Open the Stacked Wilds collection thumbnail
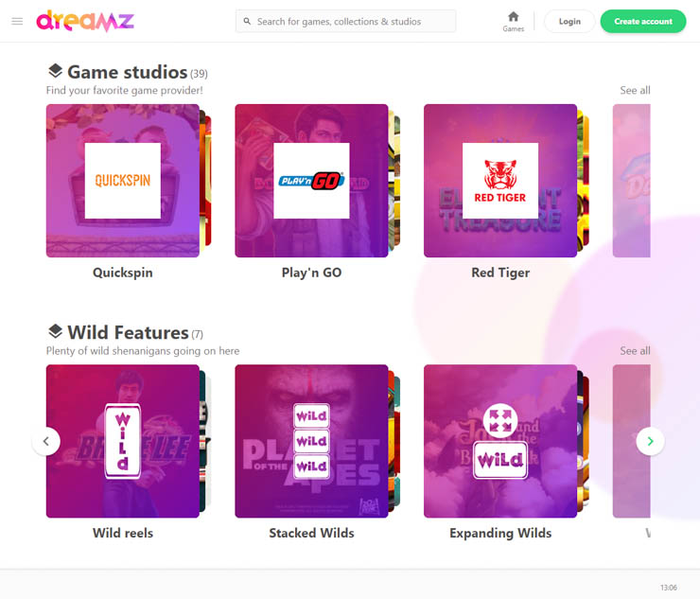 [311, 441]
